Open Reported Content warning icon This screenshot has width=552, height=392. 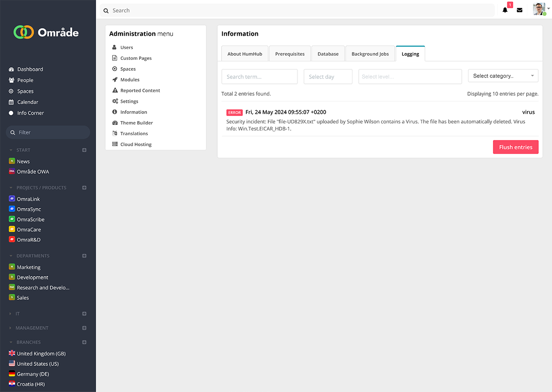115,90
